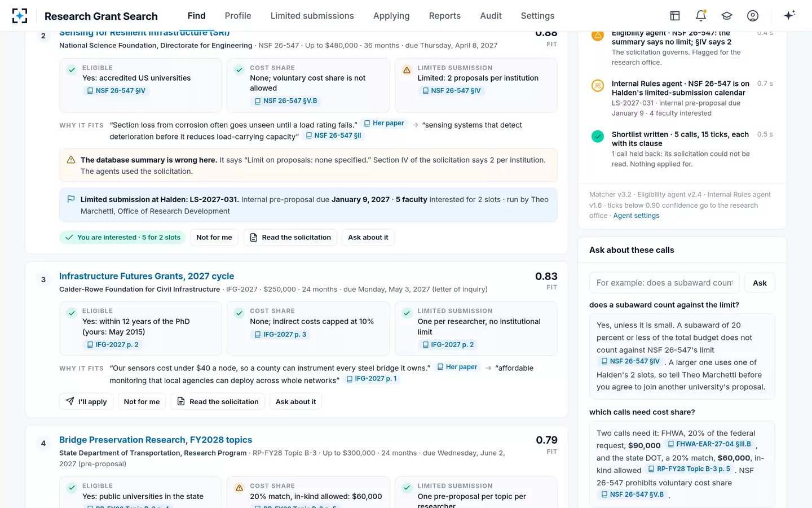Click Ask about it on Sensing call
The width and height of the screenshot is (812, 508).
click(x=368, y=237)
